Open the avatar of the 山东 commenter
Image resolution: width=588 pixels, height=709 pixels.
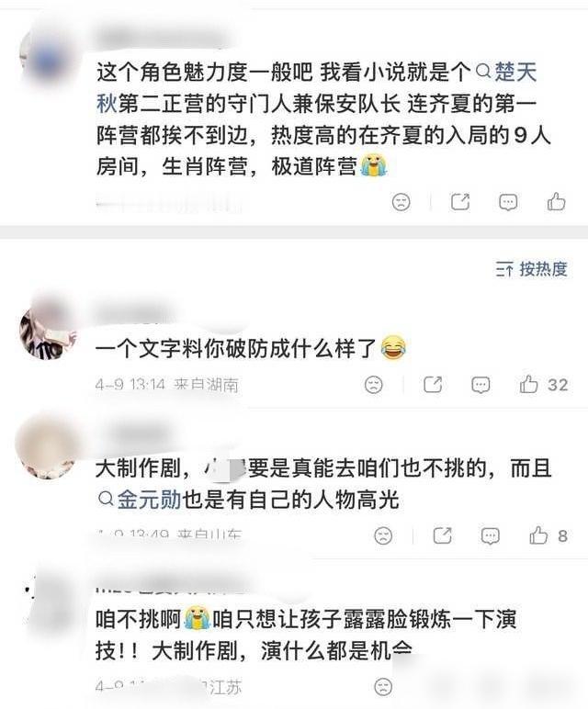click(47, 447)
